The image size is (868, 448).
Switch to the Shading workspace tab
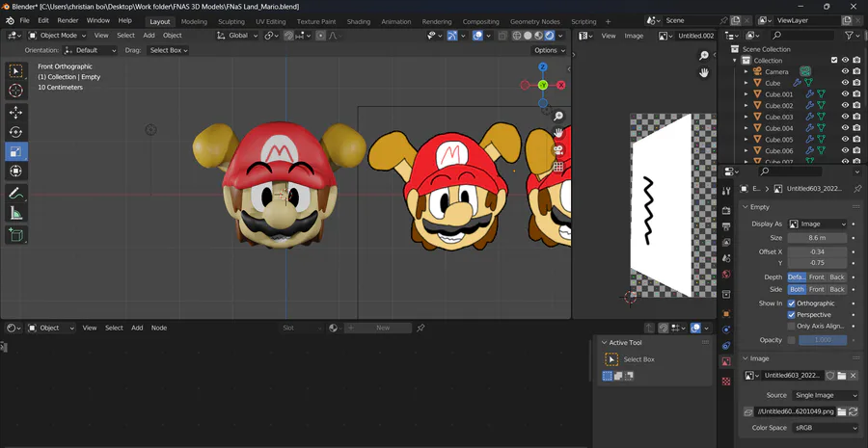click(x=359, y=21)
